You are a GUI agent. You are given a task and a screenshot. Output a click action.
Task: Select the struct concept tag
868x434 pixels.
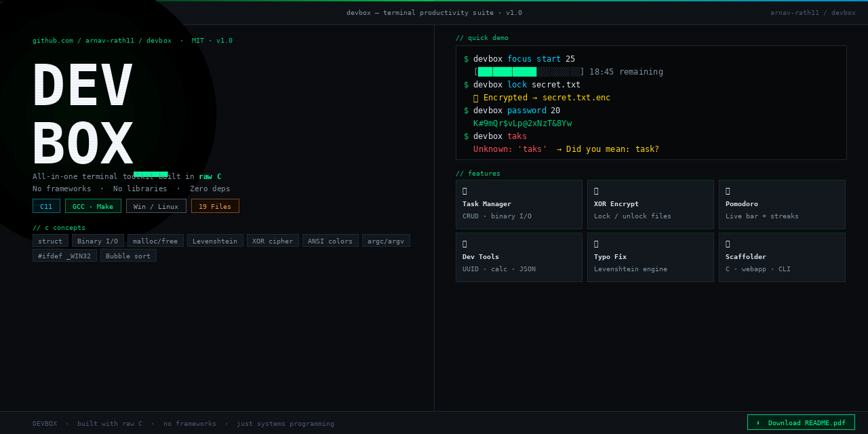pyautogui.click(x=50, y=241)
